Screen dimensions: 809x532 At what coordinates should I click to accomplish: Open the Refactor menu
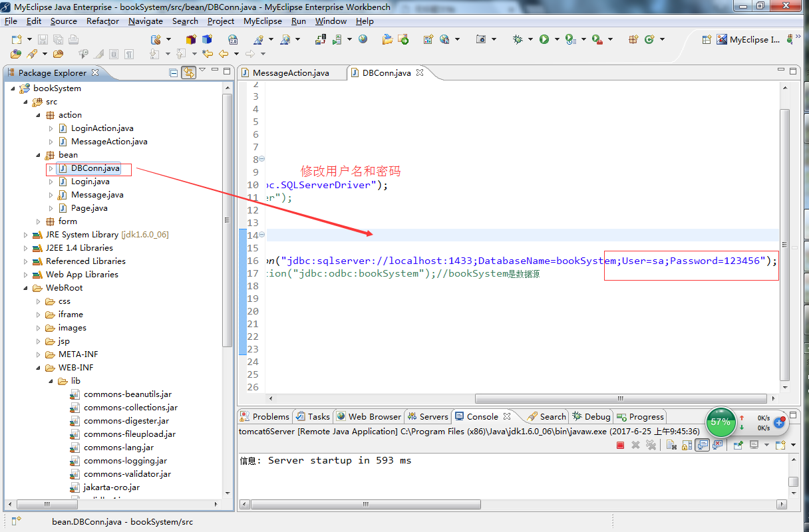tap(103, 21)
